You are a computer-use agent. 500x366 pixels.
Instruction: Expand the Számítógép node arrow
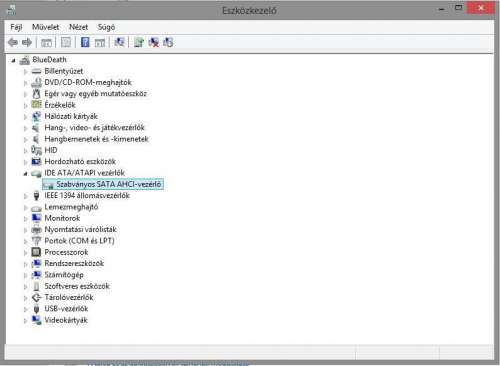(x=25, y=276)
